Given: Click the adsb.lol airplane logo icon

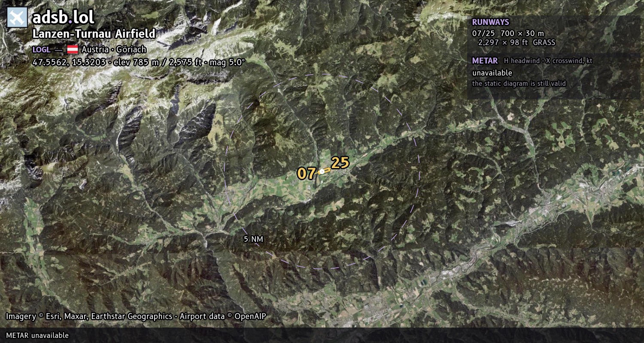Looking at the screenshot, I should pos(17,17).
